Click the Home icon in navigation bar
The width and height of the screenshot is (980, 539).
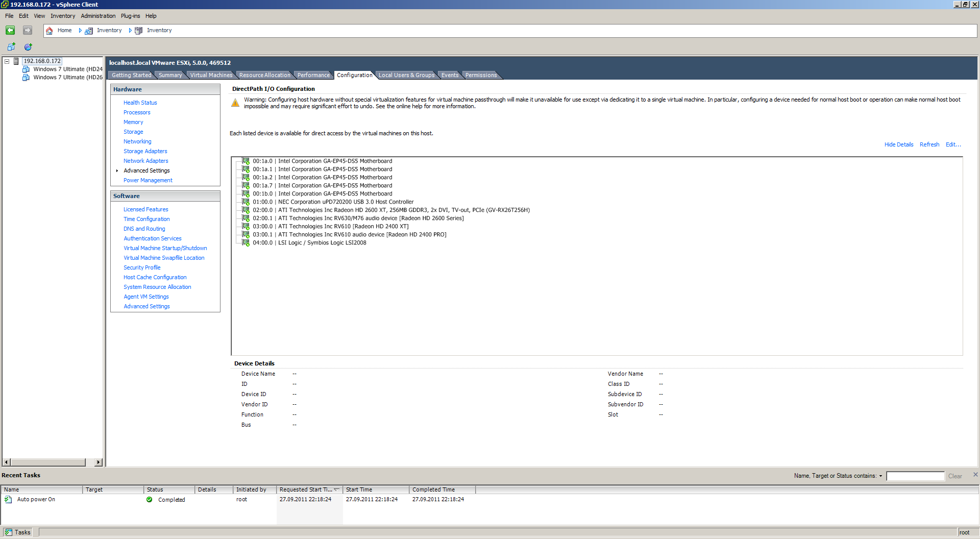(50, 31)
